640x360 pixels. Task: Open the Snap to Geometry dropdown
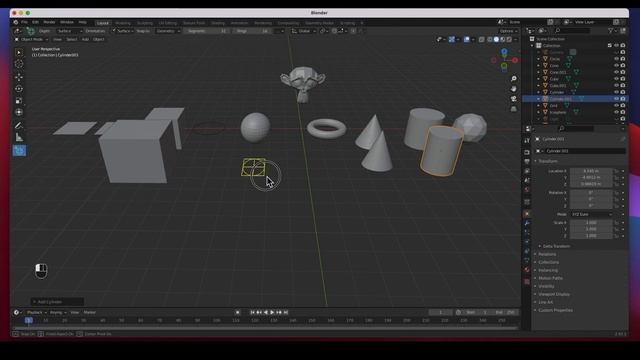[168, 31]
